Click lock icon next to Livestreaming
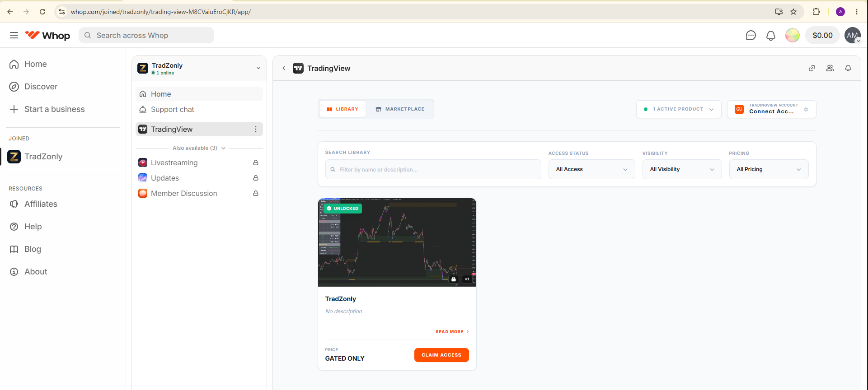 pos(256,162)
